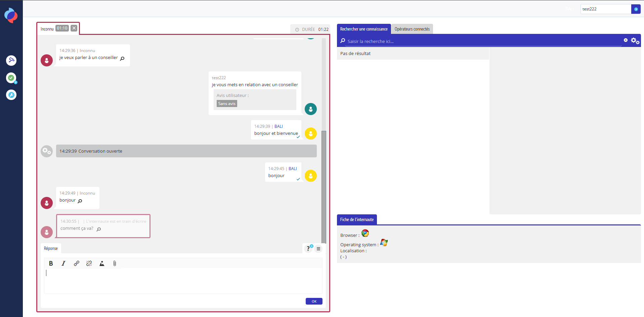The width and height of the screenshot is (644, 317).
Task: Toggle bold formatting in the reply editor
Action: pos(51,263)
